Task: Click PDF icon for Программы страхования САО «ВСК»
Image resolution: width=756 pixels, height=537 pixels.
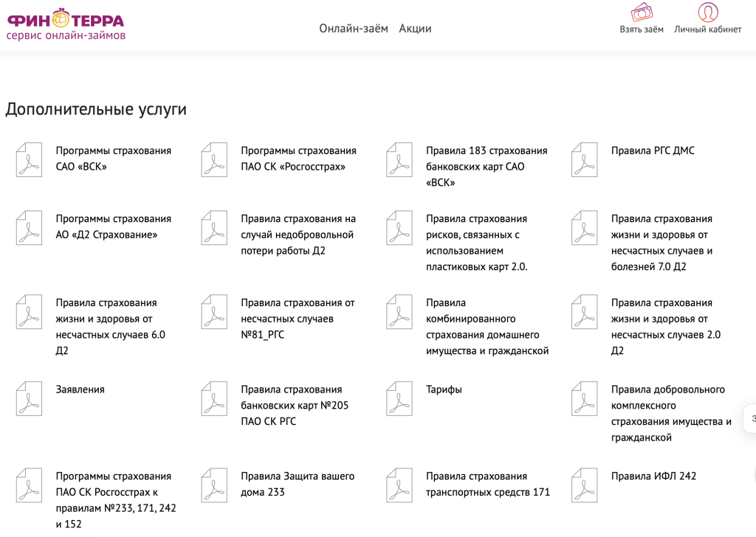Action: click(x=29, y=159)
